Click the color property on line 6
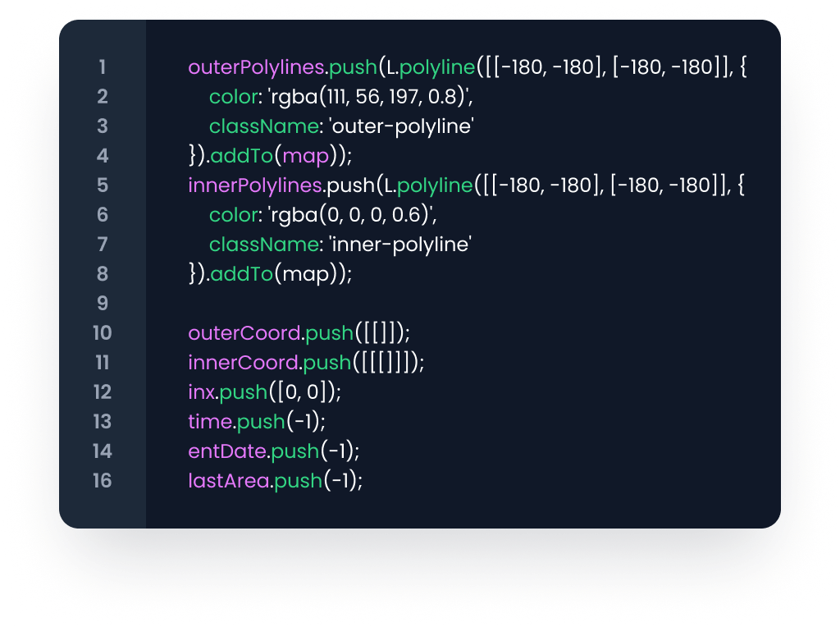Image resolution: width=840 pixels, height=627 pixels. pos(232,215)
